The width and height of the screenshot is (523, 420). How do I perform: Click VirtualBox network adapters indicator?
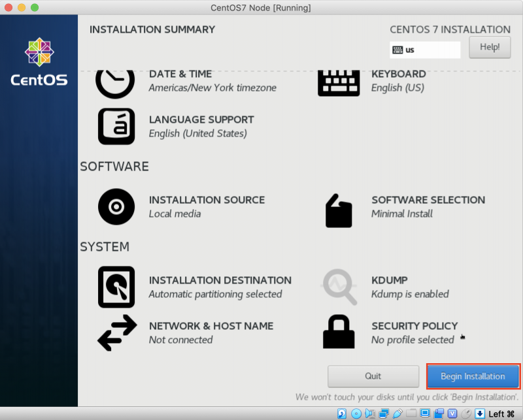pos(384,413)
